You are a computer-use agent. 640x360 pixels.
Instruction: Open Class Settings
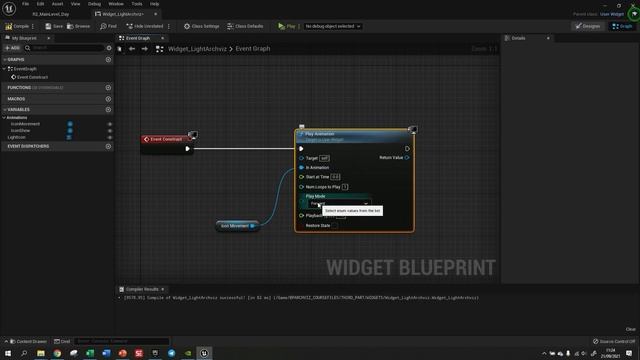[202, 26]
